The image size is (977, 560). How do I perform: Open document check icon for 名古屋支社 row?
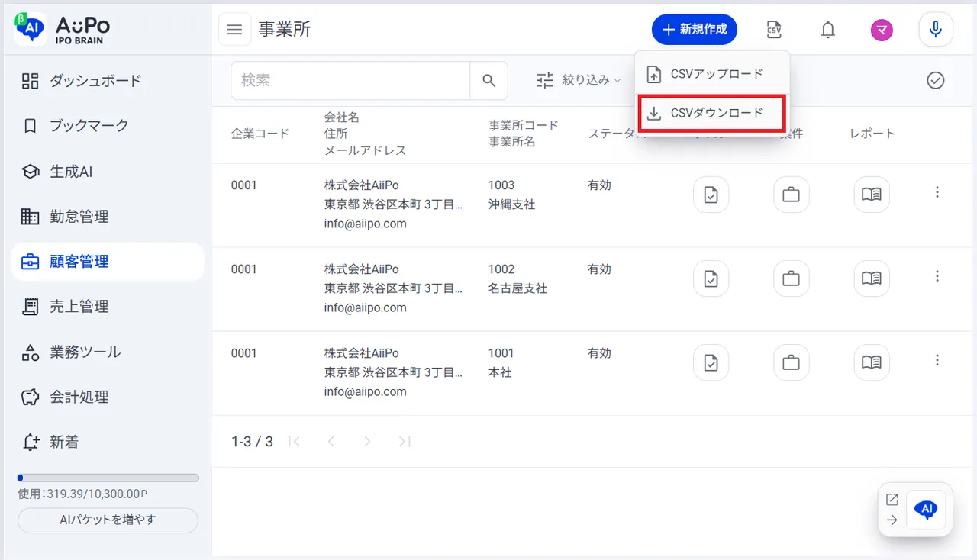point(711,278)
